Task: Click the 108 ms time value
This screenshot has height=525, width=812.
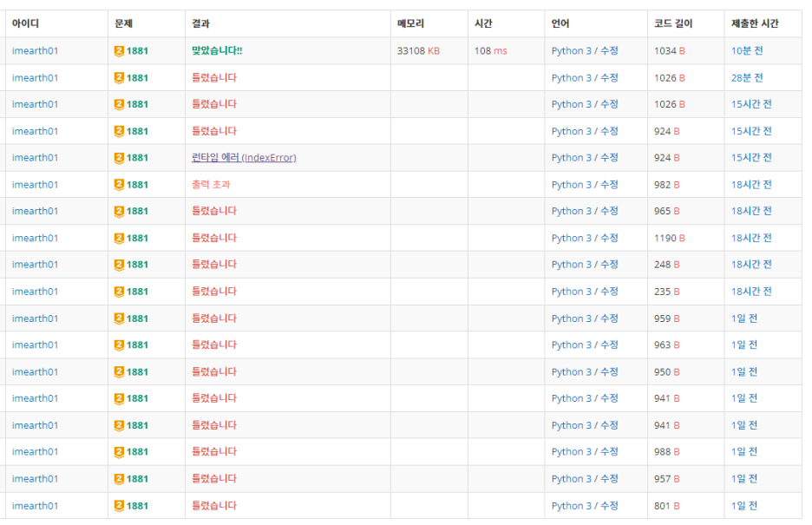Action: 491,50
